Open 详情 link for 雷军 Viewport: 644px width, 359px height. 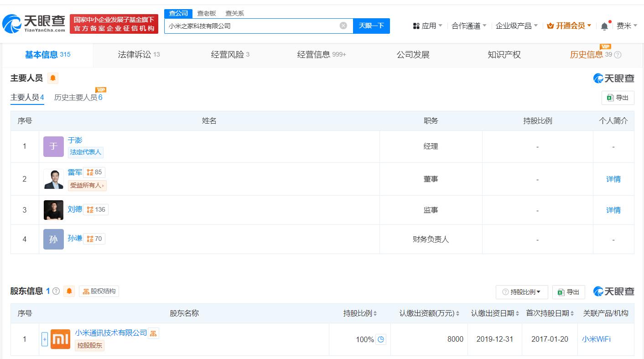coord(613,179)
